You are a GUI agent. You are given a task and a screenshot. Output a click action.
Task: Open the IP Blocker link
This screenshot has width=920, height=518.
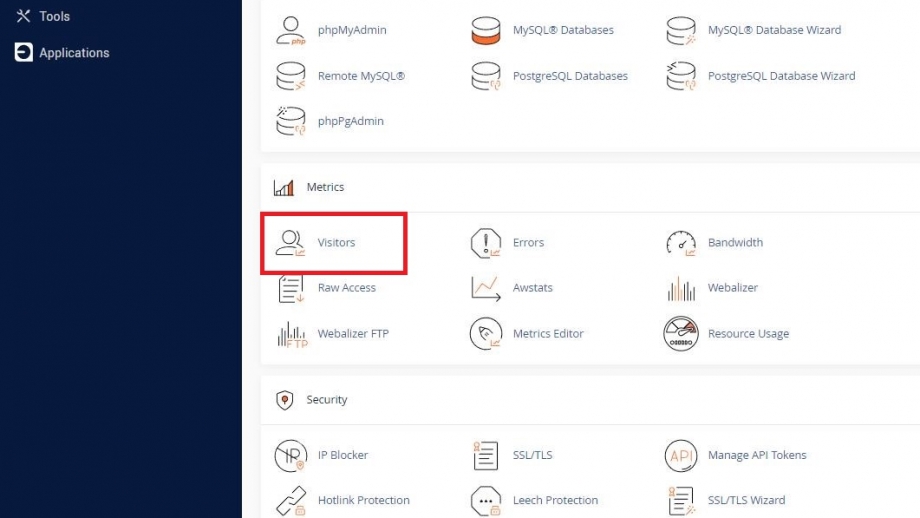click(343, 455)
